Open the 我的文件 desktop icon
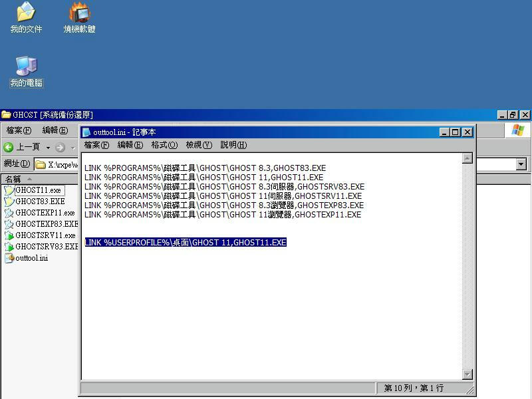 pos(26,18)
